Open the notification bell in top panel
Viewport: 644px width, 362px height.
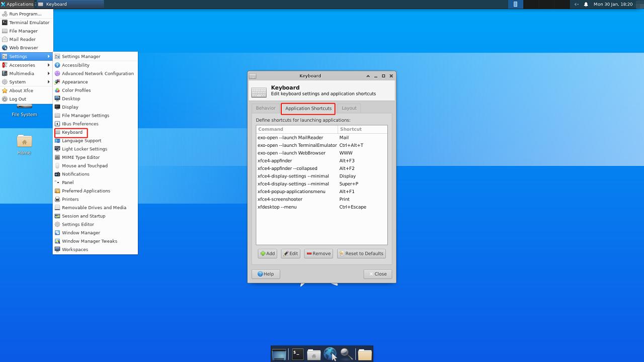pos(586,4)
